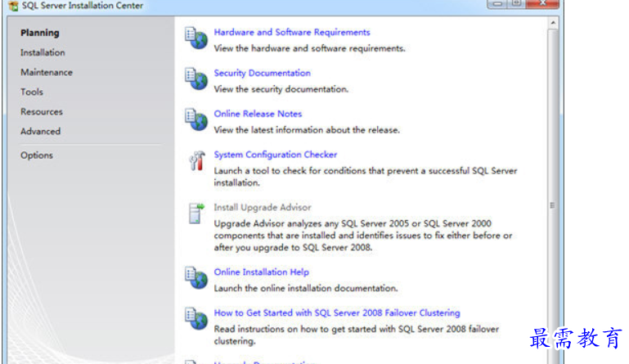The height and width of the screenshot is (364, 629).
Task: Click 'View the latest information about the release.' text
Action: pyautogui.click(x=307, y=130)
